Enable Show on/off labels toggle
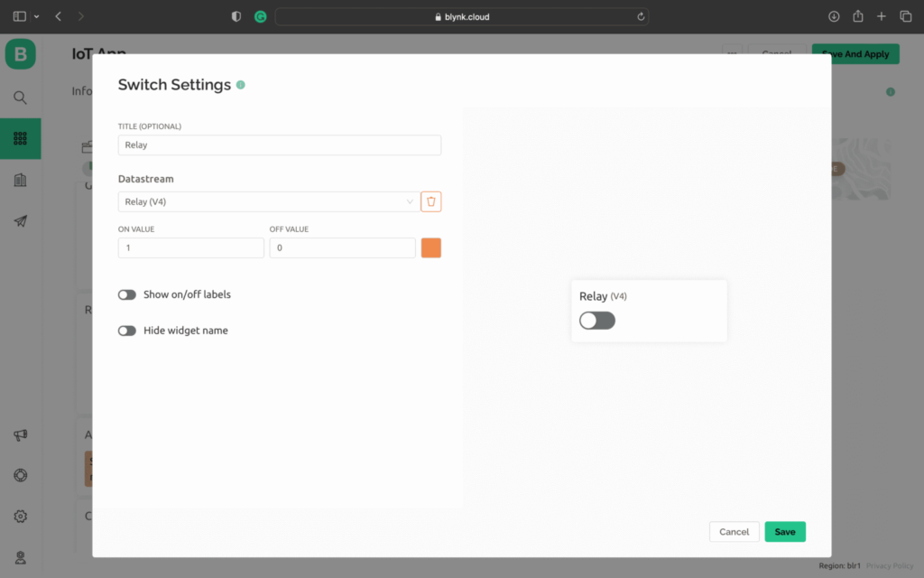The height and width of the screenshot is (578, 924). point(127,294)
